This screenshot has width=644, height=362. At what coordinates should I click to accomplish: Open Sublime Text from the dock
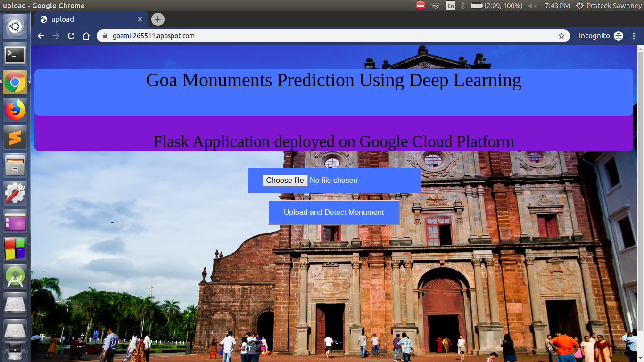(15, 138)
